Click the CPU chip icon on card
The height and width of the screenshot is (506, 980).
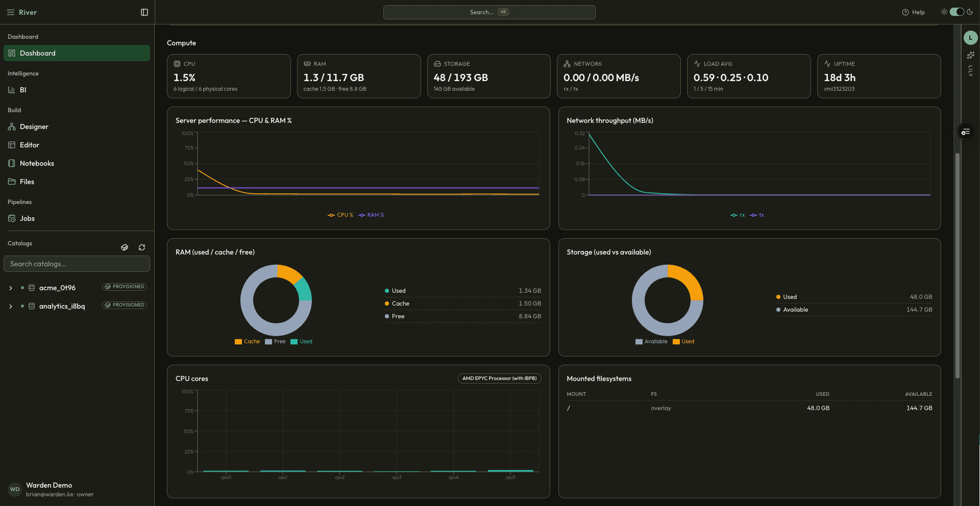point(177,64)
